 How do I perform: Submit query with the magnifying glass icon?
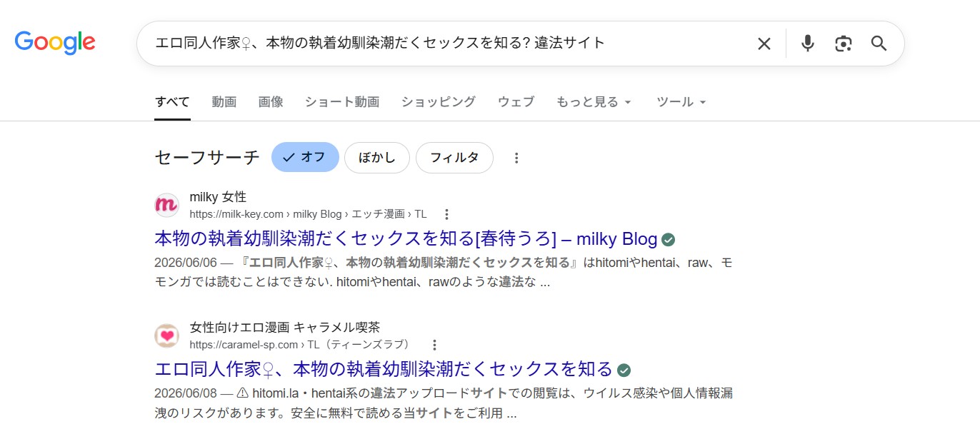pos(879,44)
